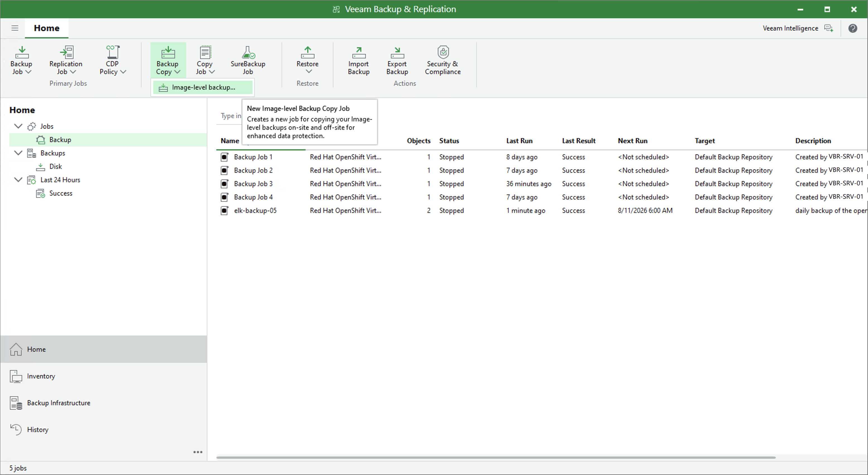Click the Backup Job 3 row icon
This screenshot has height=475, width=868.
coord(224,184)
